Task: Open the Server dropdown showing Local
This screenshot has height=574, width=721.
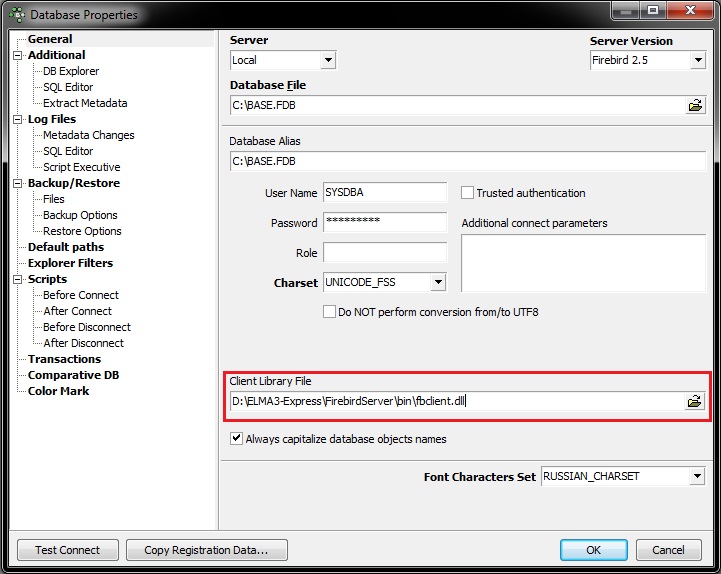Action: pos(327,61)
